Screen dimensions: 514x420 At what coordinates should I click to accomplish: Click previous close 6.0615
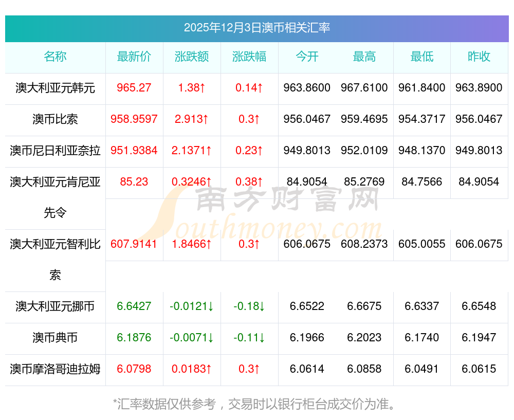pos(479,369)
